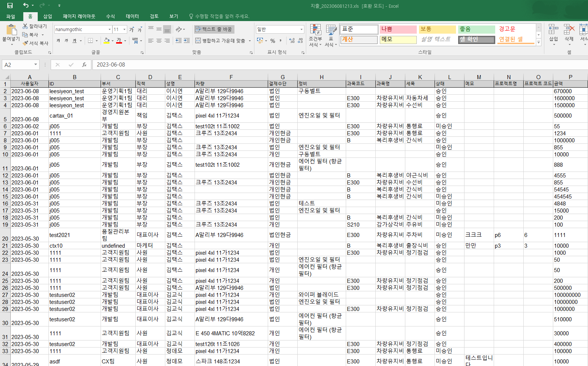Click the formula bar showing 2023-06-08

(x=339, y=65)
